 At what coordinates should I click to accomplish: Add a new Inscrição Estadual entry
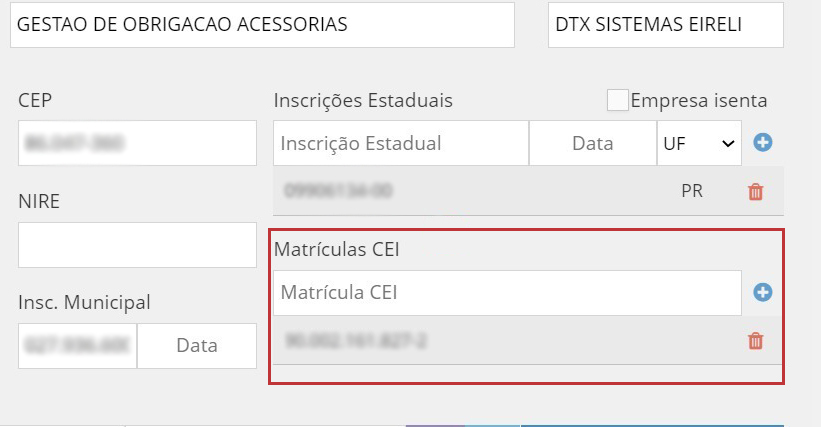pyautogui.click(x=763, y=143)
